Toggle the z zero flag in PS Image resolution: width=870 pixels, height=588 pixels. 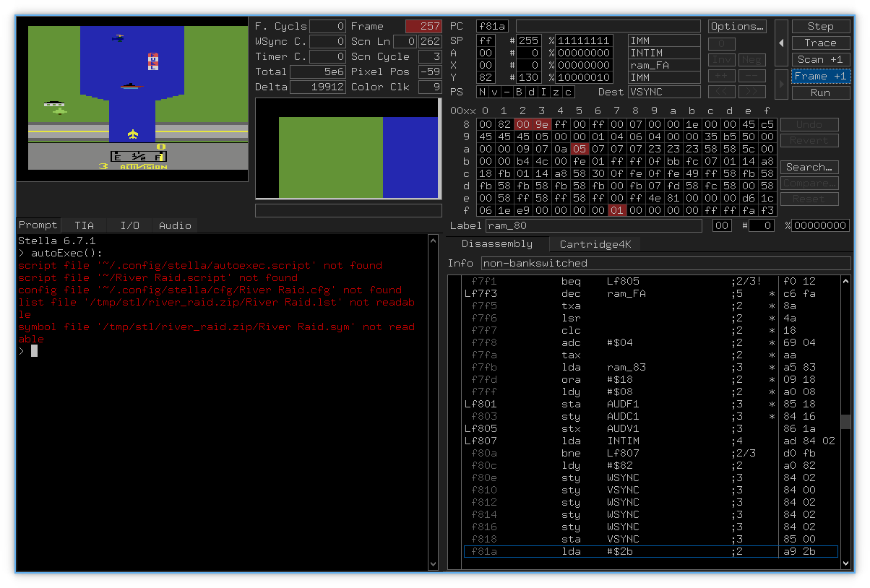556,92
